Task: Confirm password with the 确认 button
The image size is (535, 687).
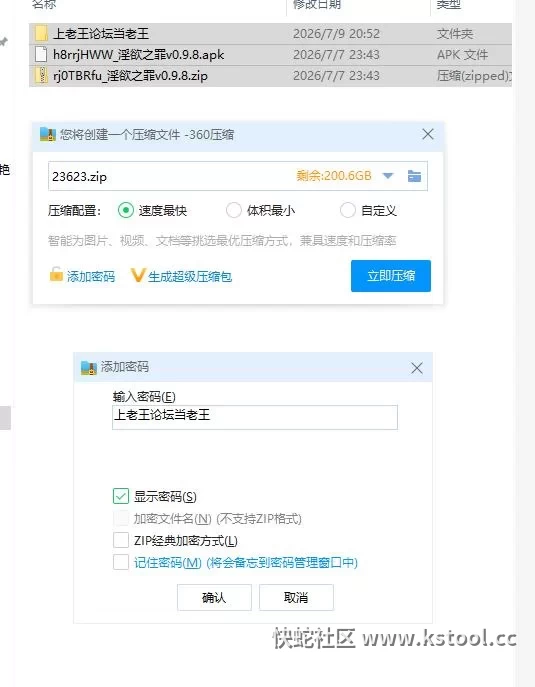Action: click(214, 597)
